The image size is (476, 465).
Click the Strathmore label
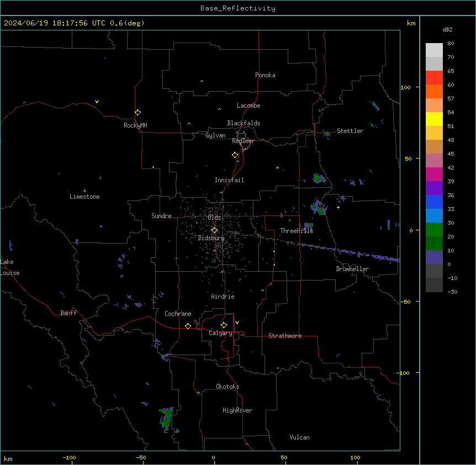[285, 336]
